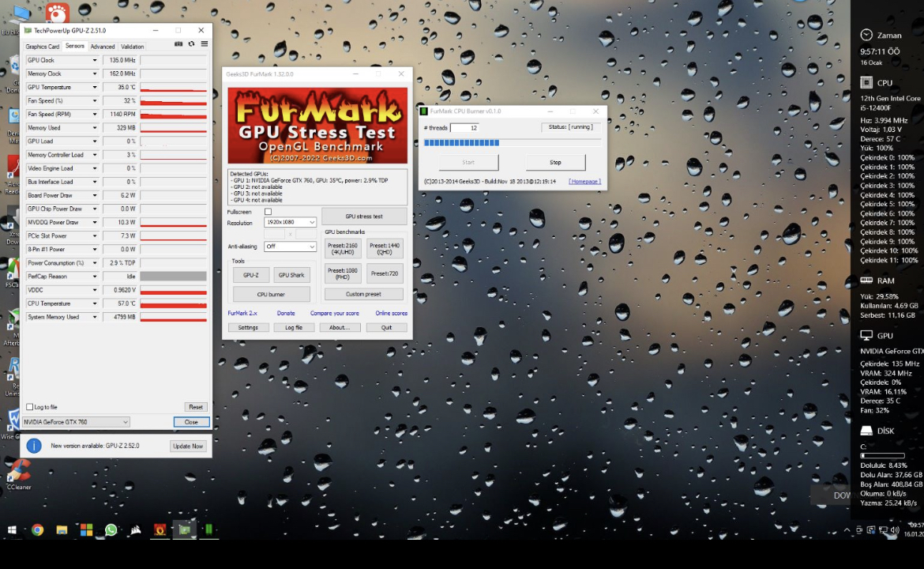Open the FurMark 2.x link
This screenshot has height=569, width=924.
[242, 313]
